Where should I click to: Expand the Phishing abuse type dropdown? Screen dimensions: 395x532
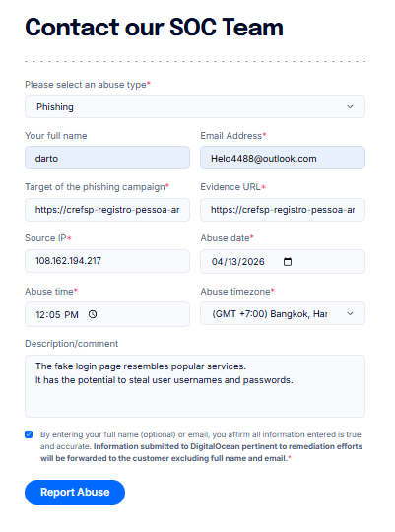point(195,106)
